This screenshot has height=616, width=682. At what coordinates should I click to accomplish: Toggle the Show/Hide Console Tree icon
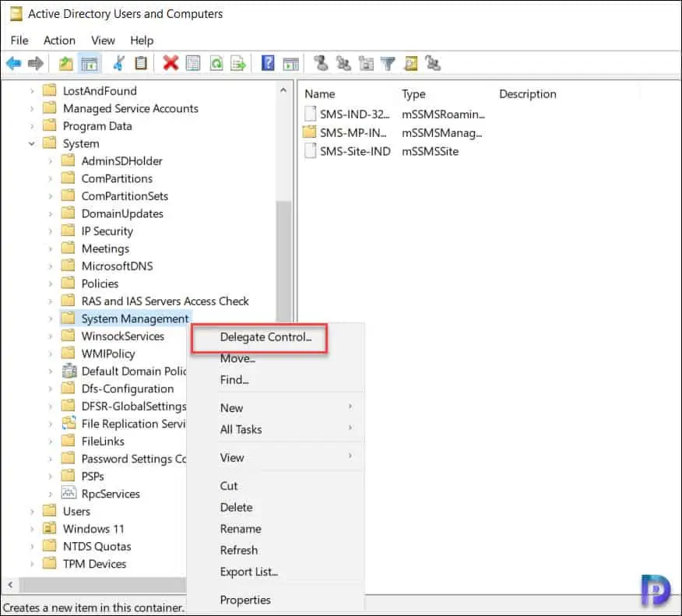pos(90,64)
